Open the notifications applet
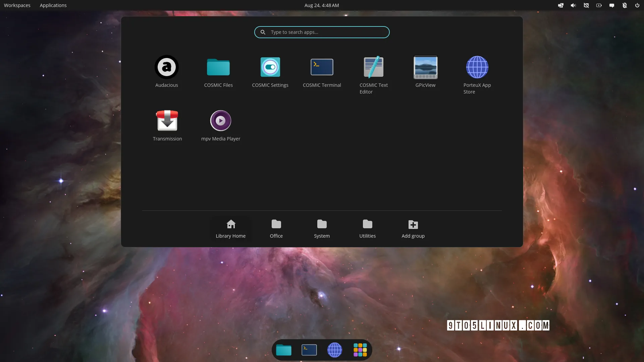644x362 pixels. coord(611,5)
